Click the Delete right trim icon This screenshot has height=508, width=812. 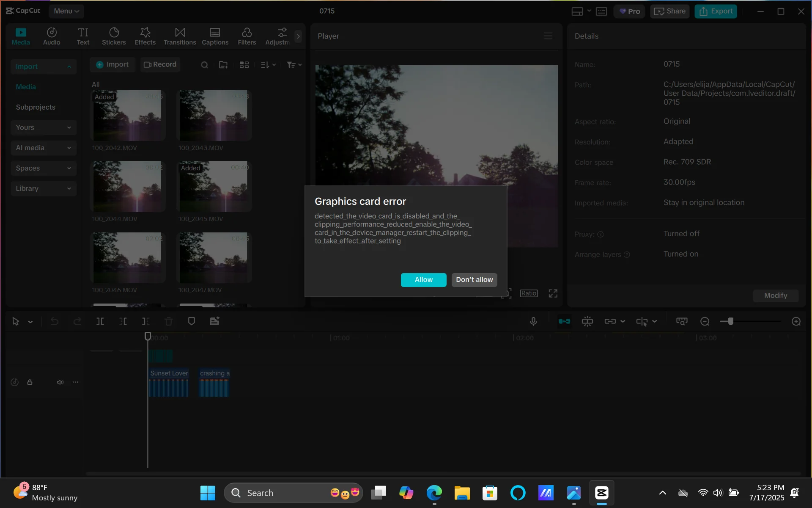(146, 322)
